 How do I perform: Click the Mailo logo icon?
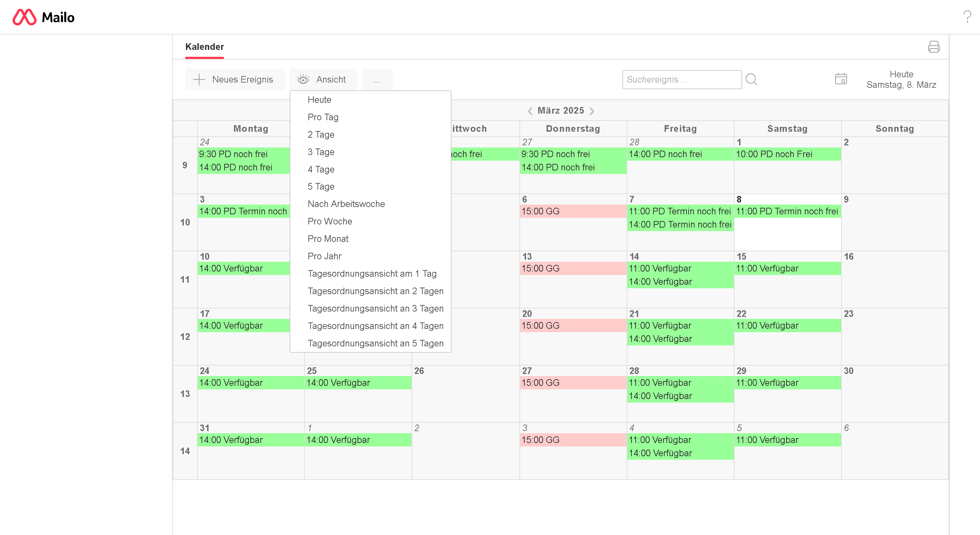coord(24,17)
